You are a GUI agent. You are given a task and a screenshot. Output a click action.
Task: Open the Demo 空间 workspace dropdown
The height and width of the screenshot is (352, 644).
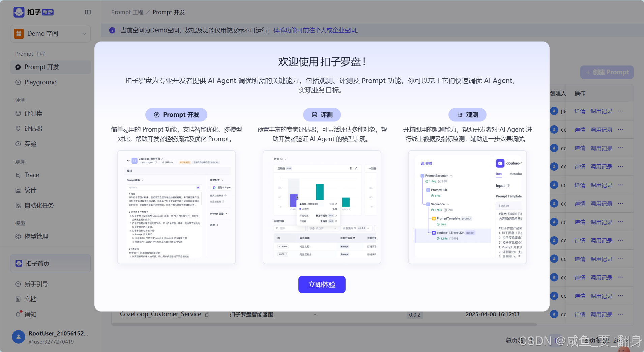tap(50, 33)
